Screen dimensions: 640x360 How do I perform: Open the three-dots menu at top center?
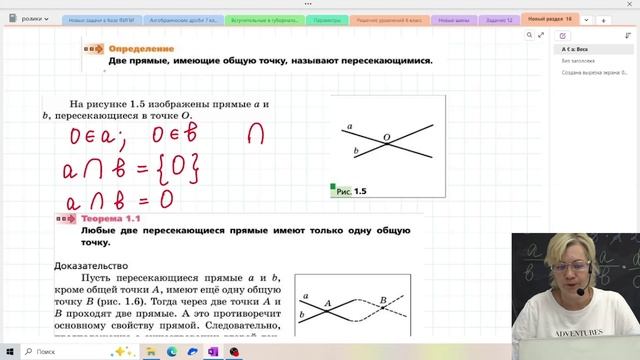point(308,4)
